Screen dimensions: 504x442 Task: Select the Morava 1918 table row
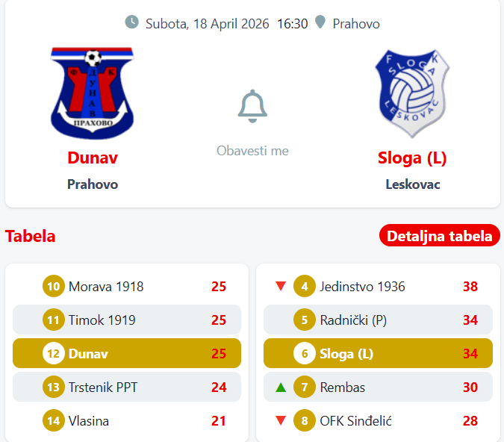127,286
